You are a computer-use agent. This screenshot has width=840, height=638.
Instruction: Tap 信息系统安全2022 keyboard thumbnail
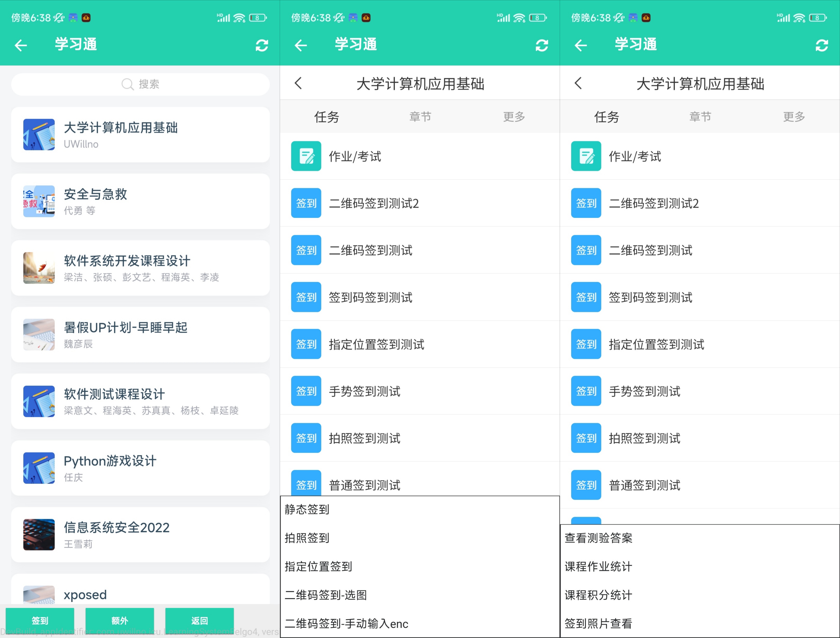39,534
